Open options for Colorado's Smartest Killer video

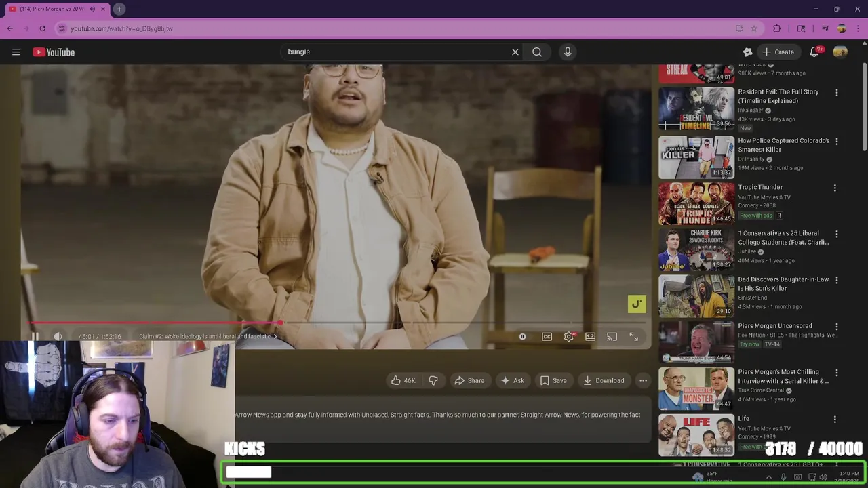click(836, 142)
